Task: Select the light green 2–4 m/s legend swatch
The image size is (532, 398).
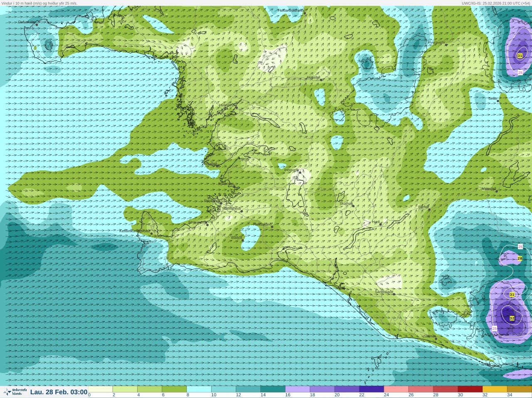Action: 125,389
